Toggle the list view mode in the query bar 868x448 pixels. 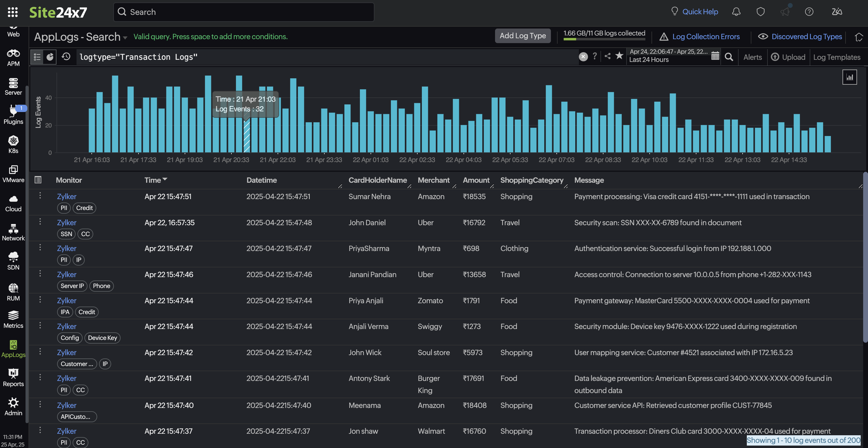click(x=37, y=57)
